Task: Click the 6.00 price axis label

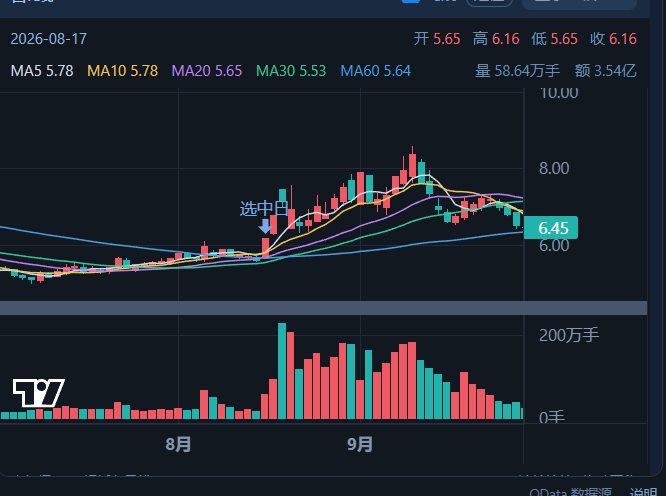Action: 554,245
